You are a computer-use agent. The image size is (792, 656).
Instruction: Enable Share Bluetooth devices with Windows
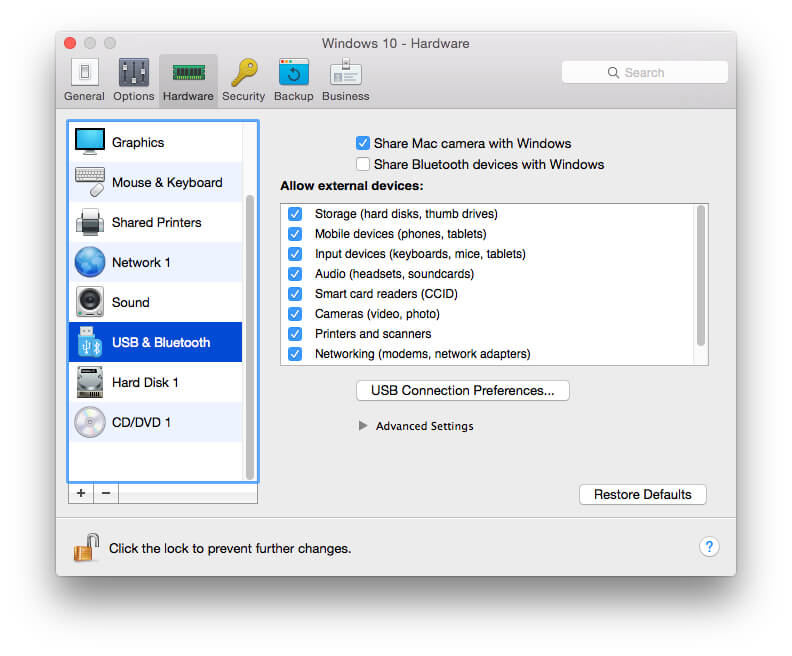coord(363,164)
